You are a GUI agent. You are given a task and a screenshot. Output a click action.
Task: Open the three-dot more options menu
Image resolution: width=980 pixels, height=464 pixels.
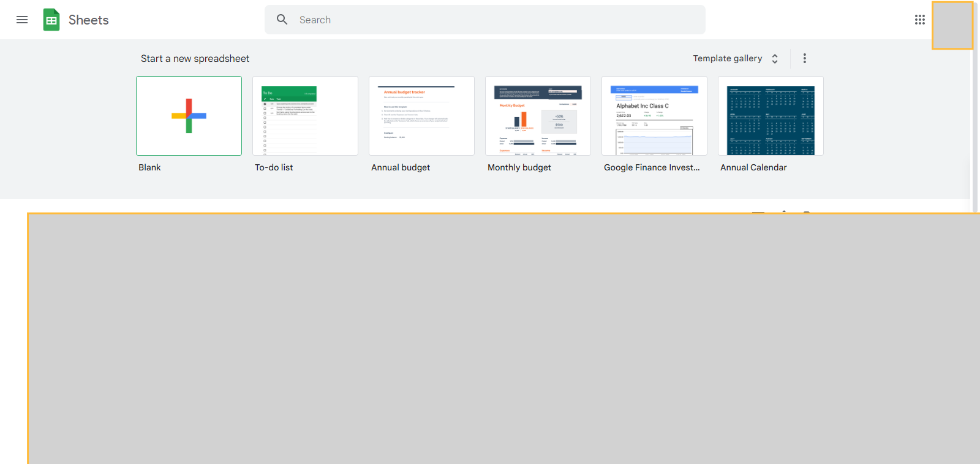click(x=805, y=58)
